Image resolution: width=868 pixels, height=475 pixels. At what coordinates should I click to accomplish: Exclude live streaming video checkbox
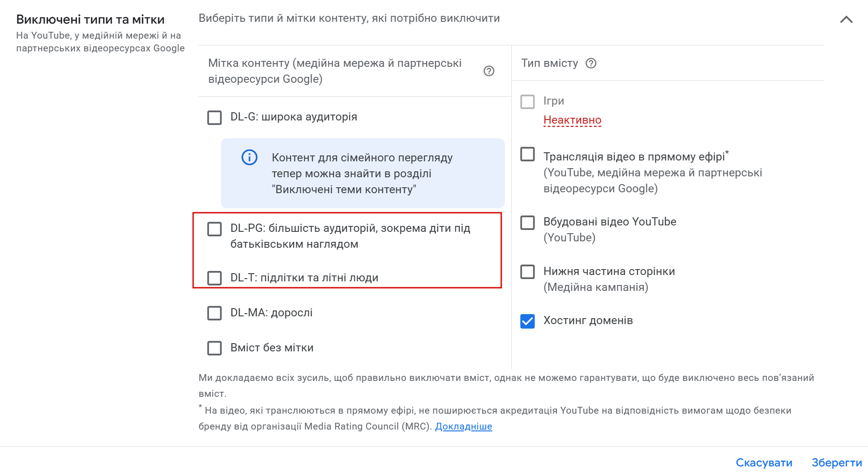click(527, 154)
